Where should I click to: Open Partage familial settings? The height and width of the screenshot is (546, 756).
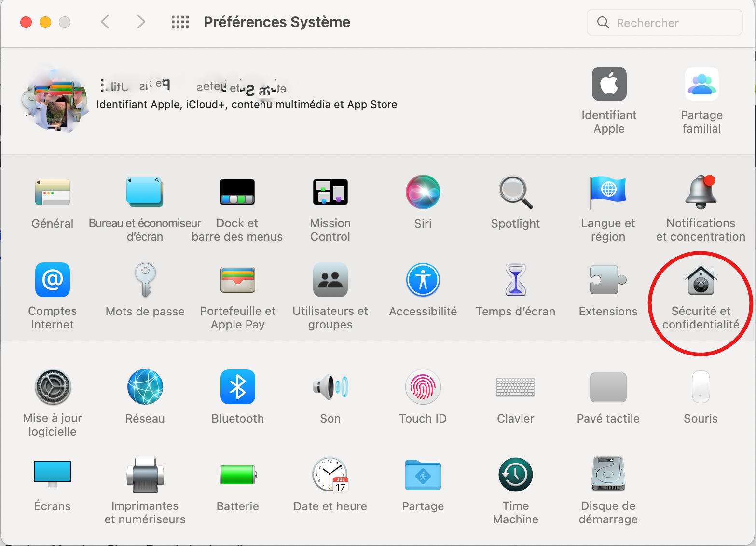pyautogui.click(x=701, y=84)
